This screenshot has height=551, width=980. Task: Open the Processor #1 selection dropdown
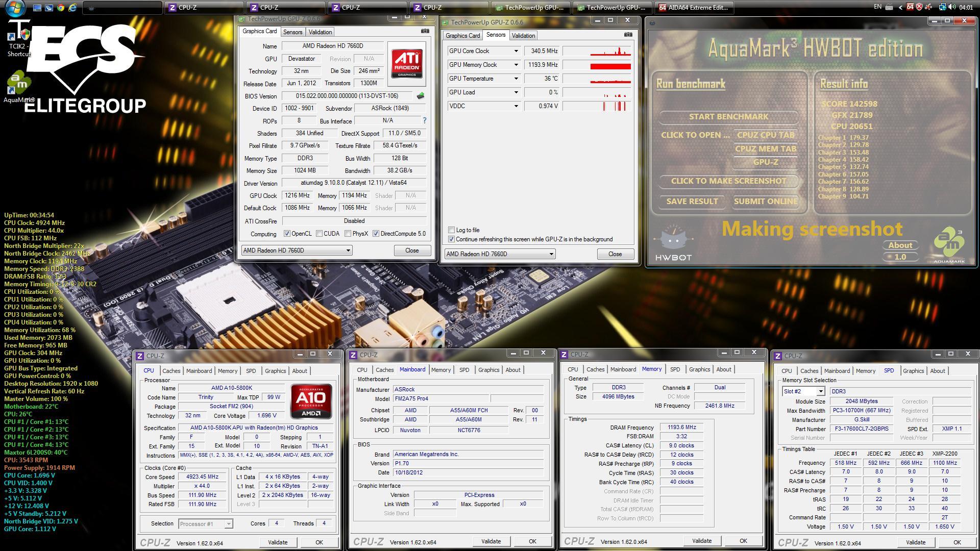pyautogui.click(x=206, y=524)
